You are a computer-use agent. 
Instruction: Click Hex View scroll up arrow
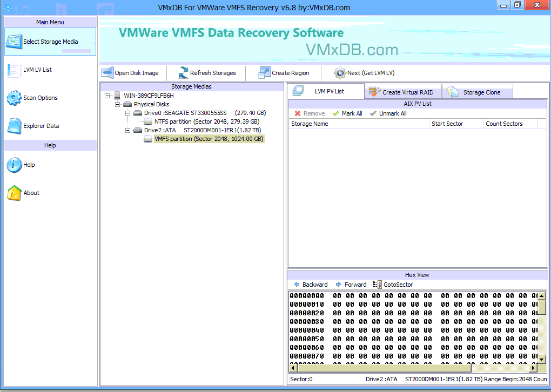pyautogui.click(x=541, y=296)
